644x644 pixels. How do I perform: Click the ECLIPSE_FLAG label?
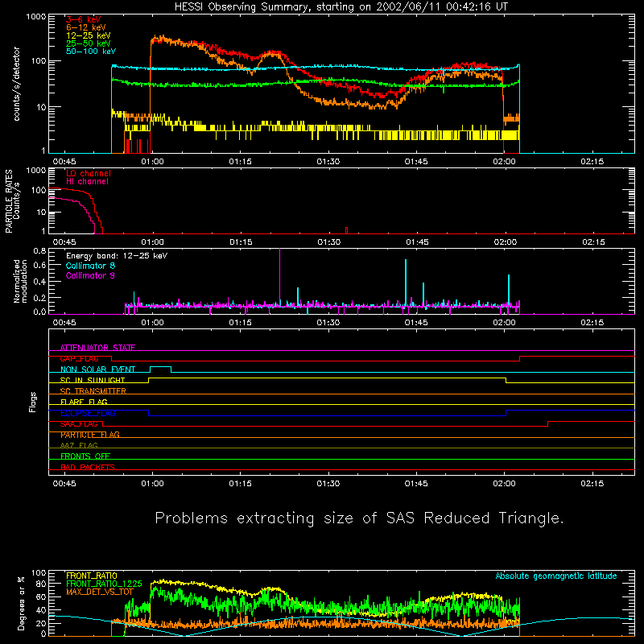point(88,413)
